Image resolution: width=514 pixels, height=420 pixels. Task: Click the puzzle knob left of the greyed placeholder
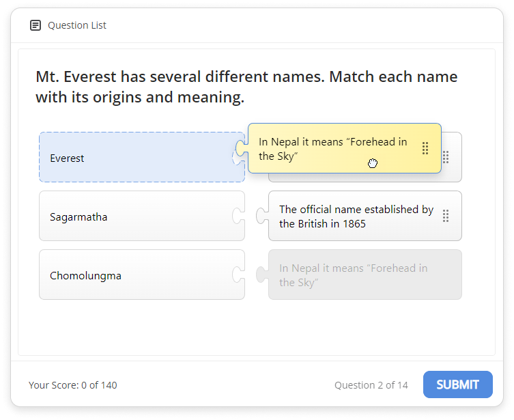pyautogui.click(x=261, y=275)
